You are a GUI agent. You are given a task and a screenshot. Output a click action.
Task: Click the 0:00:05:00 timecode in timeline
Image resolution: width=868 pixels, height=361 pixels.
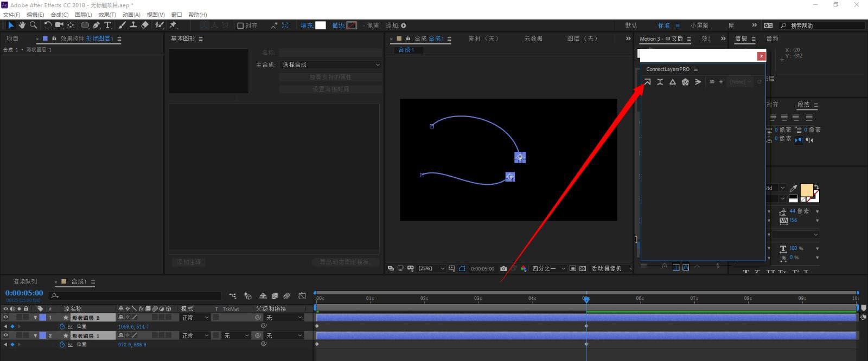point(24,293)
